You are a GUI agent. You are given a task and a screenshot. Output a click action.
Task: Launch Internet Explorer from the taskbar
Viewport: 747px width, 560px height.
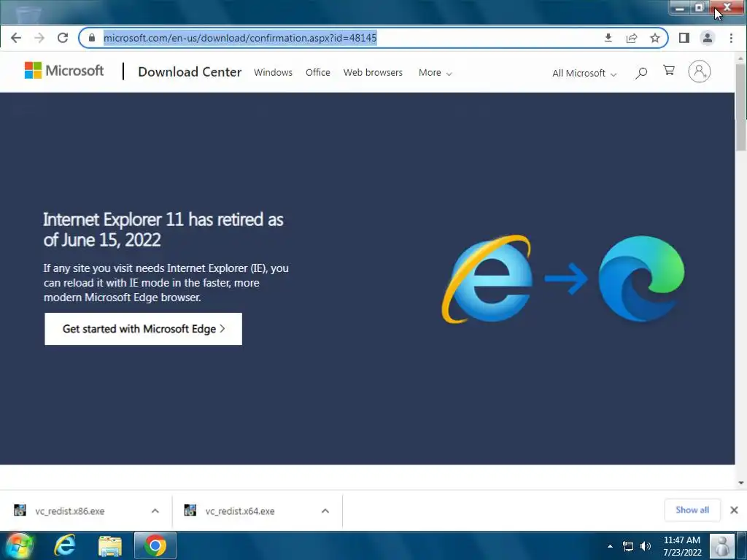click(65, 545)
